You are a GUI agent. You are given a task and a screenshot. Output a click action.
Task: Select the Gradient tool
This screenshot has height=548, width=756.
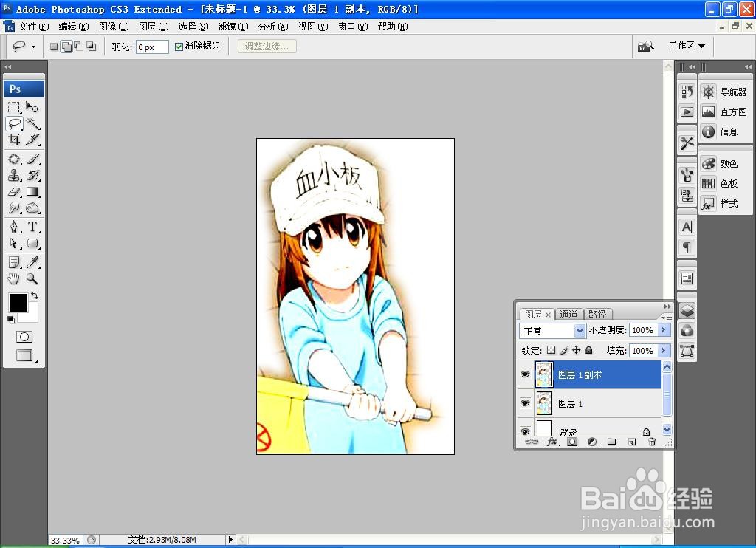32,191
